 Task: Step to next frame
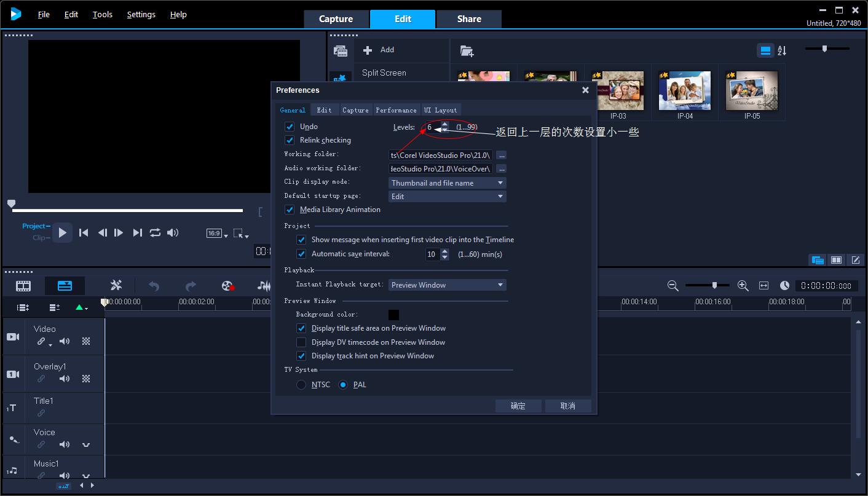point(119,232)
